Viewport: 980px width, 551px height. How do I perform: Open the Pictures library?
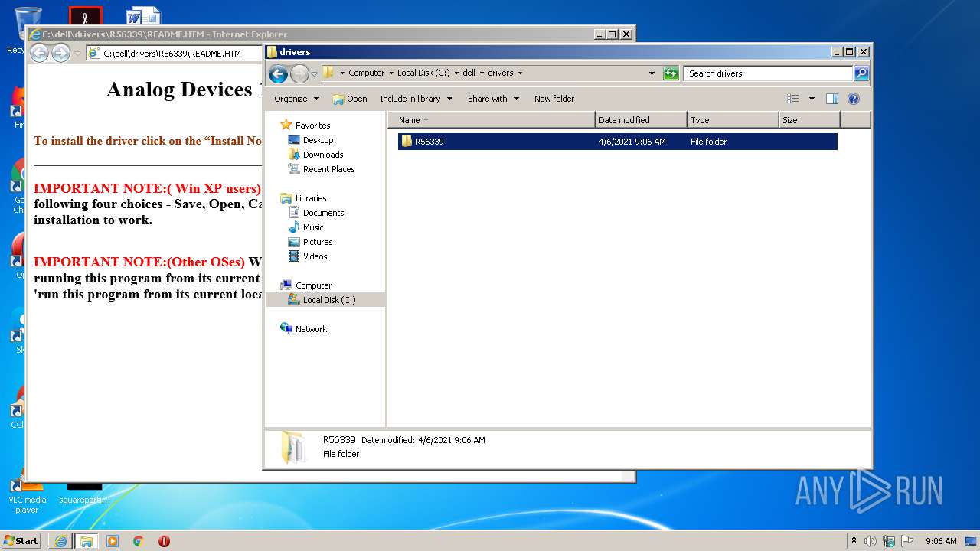click(317, 242)
